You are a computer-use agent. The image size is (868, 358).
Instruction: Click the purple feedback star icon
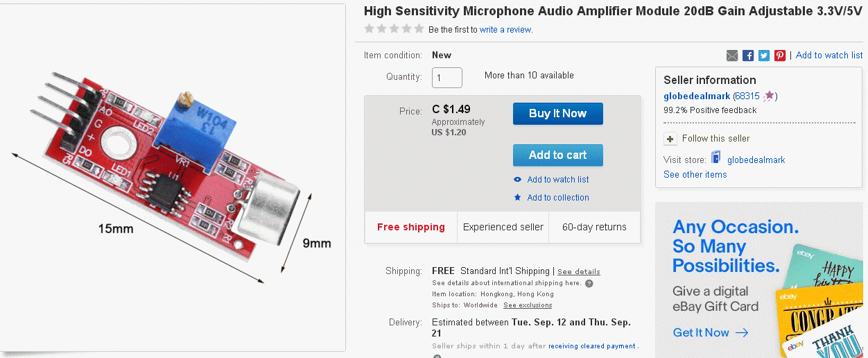click(770, 96)
